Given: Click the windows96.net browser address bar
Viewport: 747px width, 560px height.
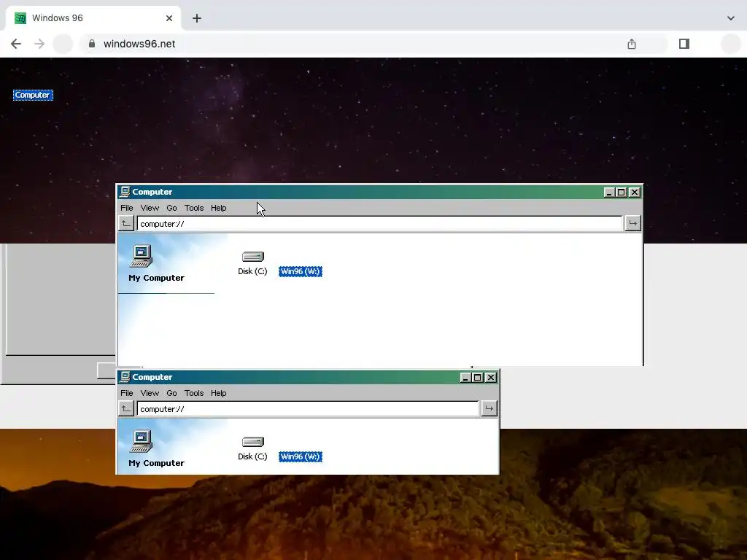Looking at the screenshot, I should [x=374, y=44].
